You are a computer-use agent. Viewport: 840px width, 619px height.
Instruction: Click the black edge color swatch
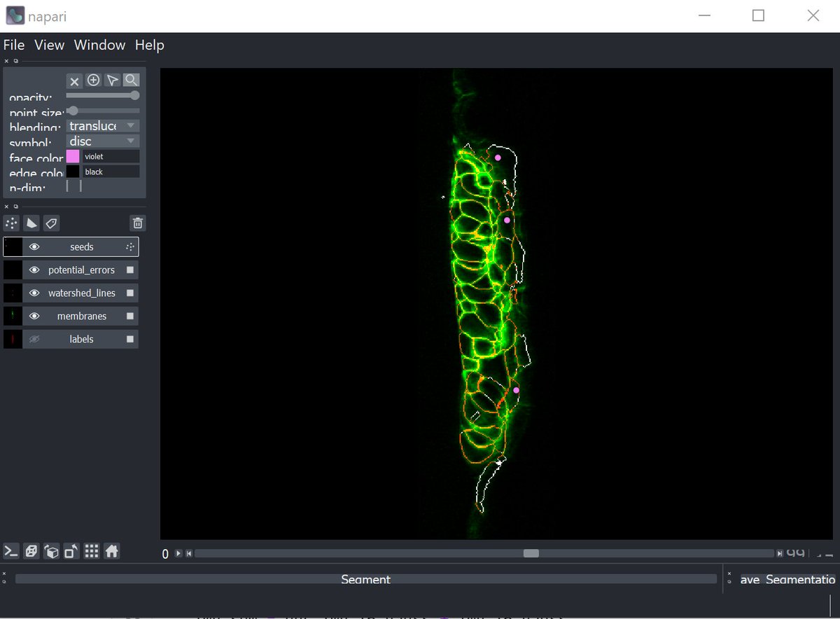point(73,172)
